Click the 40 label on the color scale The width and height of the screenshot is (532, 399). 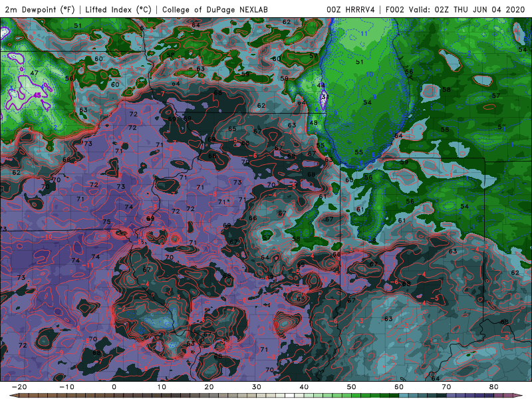point(304,387)
